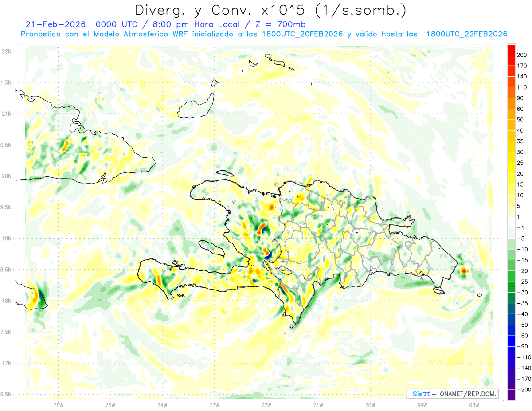
Task: Click the "69W" longitude label
Action: [422, 404]
